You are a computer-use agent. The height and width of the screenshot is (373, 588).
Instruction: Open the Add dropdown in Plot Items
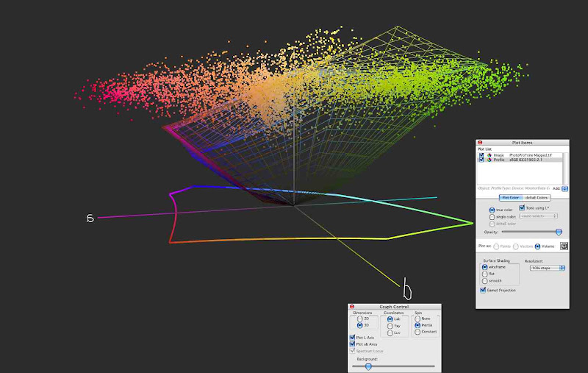click(x=564, y=188)
